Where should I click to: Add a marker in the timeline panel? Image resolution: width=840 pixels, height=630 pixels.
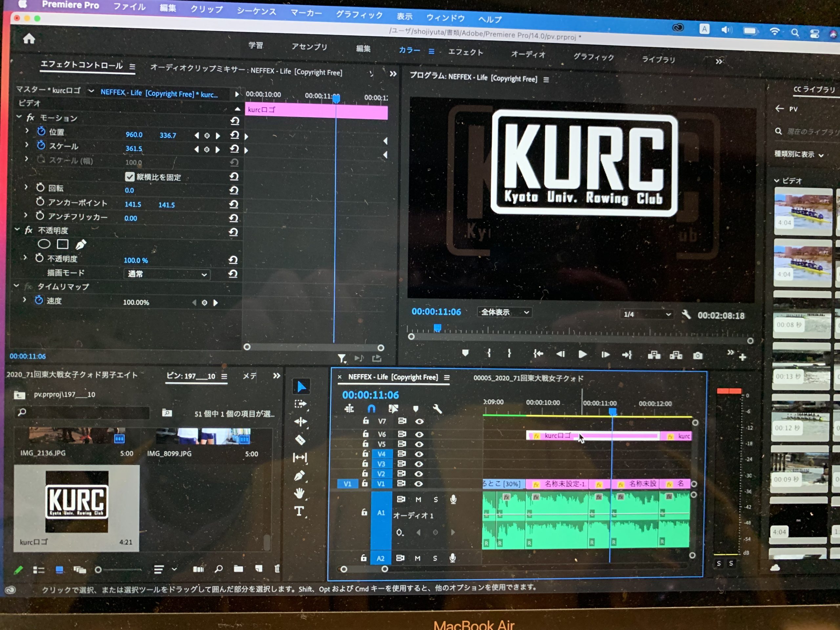click(x=416, y=409)
